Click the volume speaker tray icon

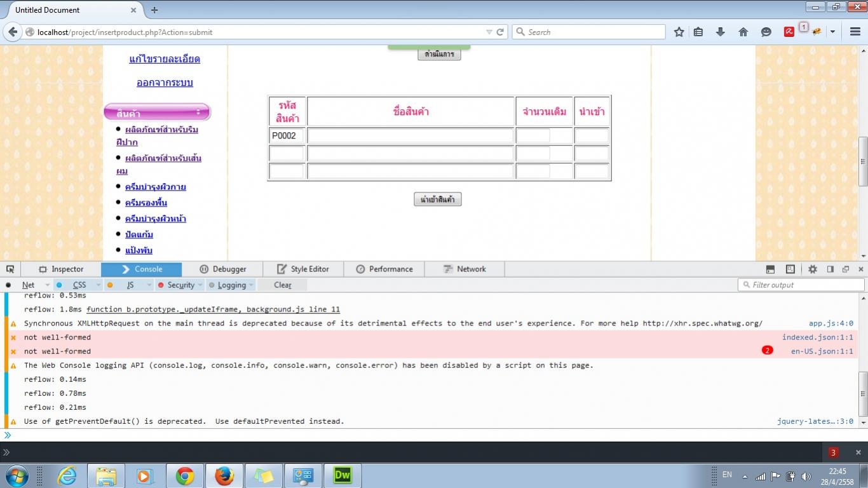(x=806, y=476)
